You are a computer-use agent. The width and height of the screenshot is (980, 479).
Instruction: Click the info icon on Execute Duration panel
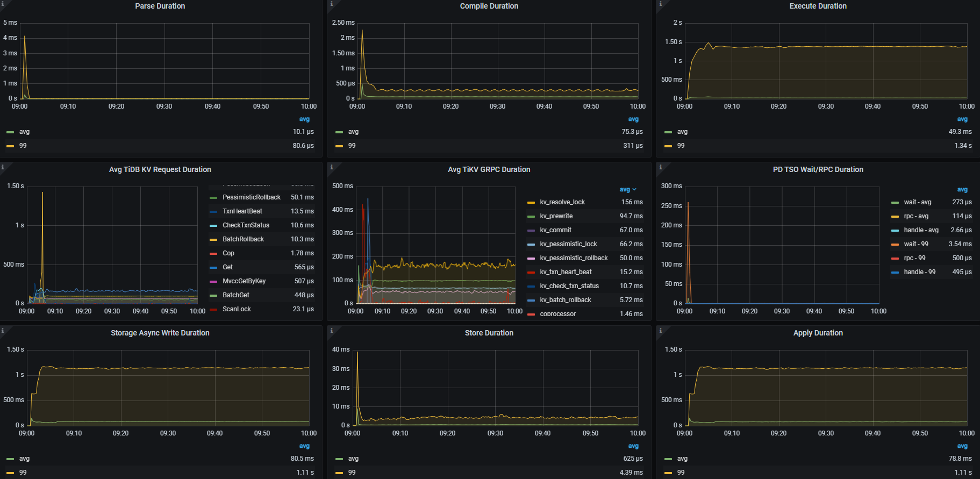coord(660,4)
